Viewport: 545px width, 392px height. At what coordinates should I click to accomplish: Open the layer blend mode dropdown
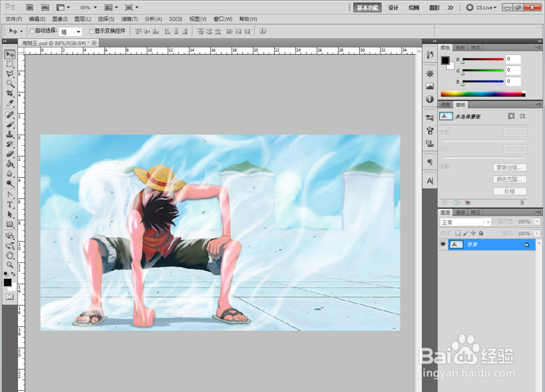point(465,222)
